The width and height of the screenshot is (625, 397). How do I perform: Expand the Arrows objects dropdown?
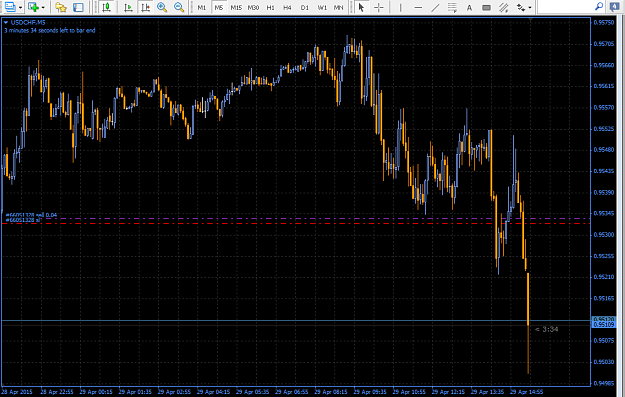coord(530,7)
